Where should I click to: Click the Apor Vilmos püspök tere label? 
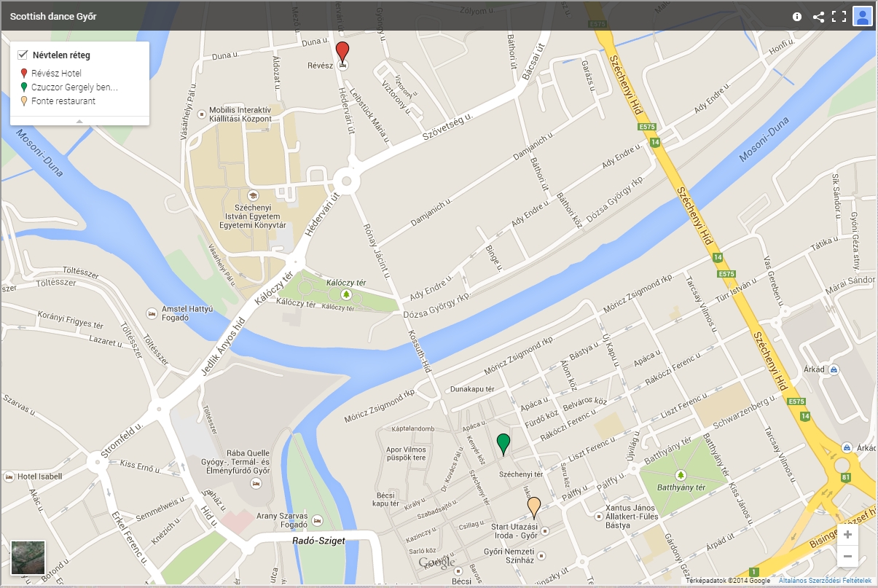click(x=406, y=455)
